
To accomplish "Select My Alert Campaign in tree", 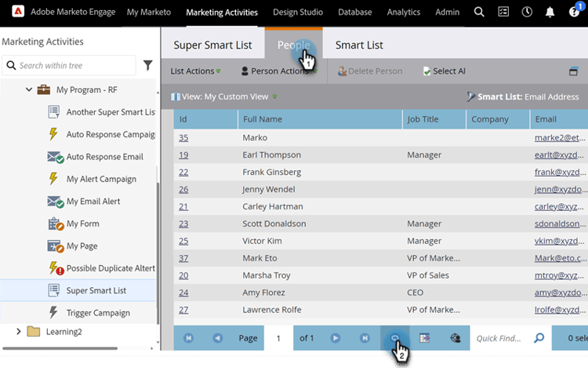I will [101, 180].
